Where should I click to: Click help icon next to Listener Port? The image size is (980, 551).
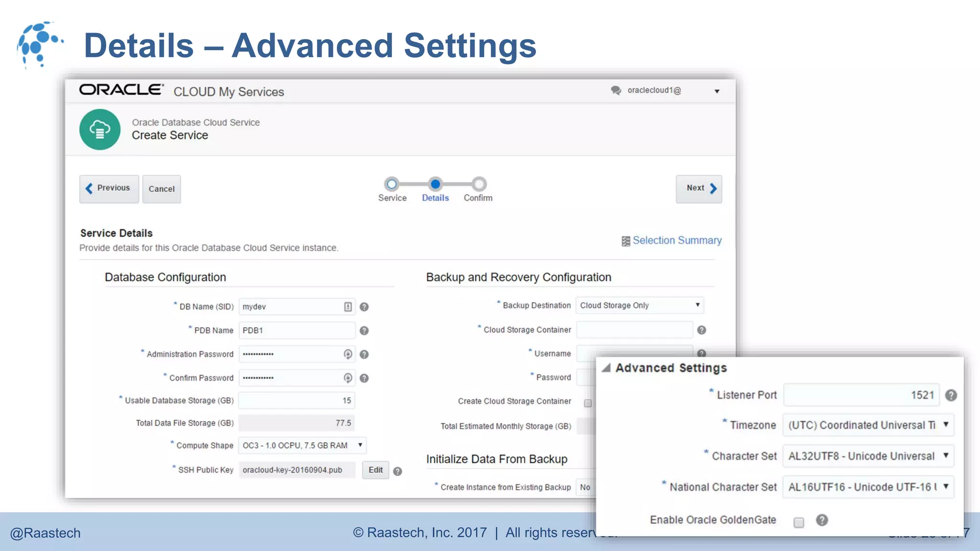tap(951, 395)
